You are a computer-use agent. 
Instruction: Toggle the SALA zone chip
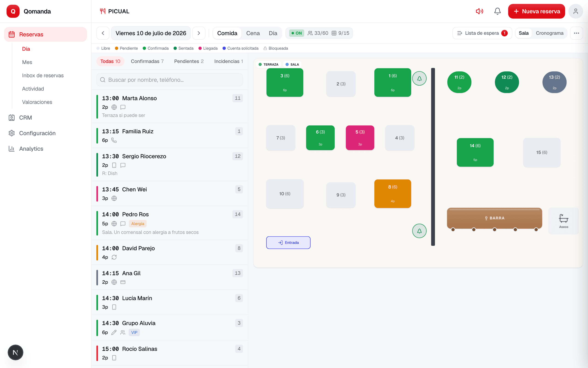click(292, 64)
